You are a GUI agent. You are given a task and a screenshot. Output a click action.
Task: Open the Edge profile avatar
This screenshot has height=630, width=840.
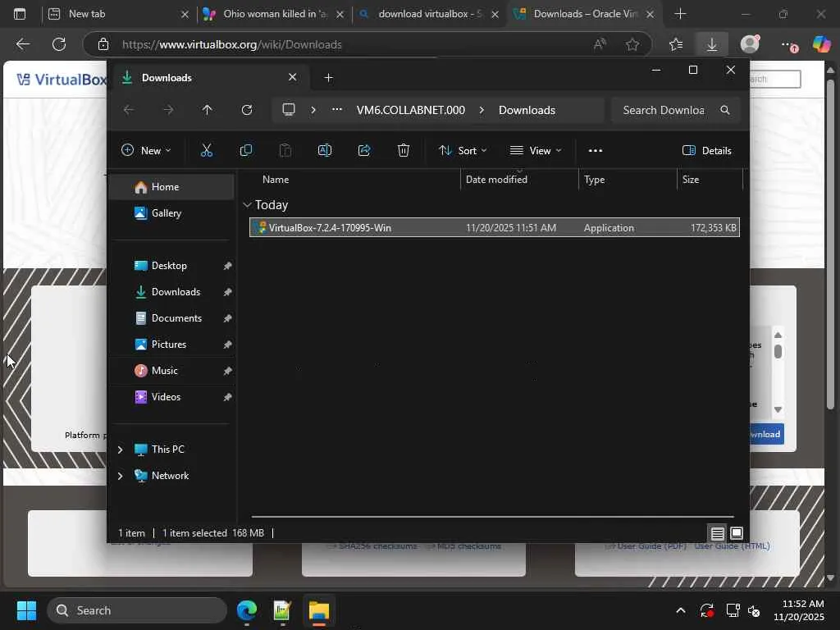point(750,44)
